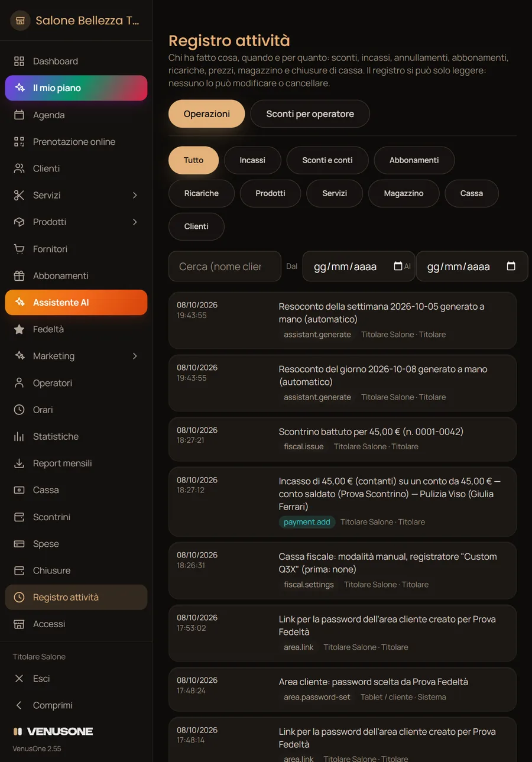532x762 pixels.
Task: Click the star icon for Fedeltà
Action: [19, 329]
